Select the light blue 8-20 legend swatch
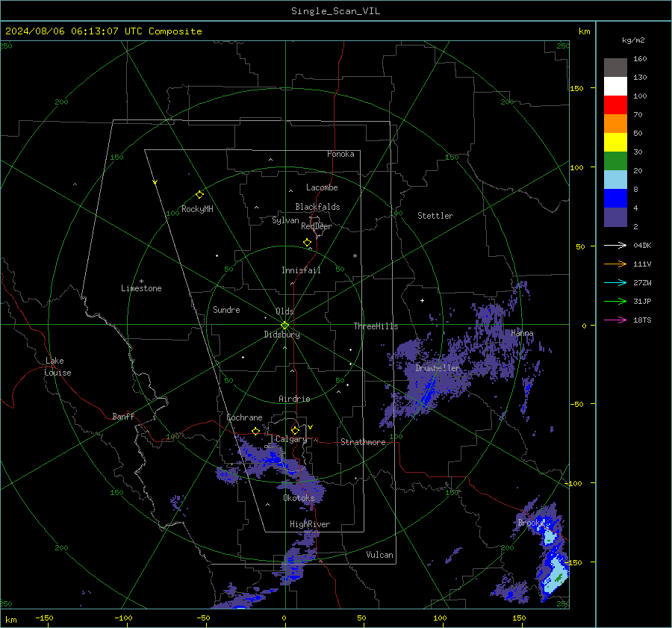Image resolution: width=672 pixels, height=628 pixels. pyautogui.click(x=615, y=180)
